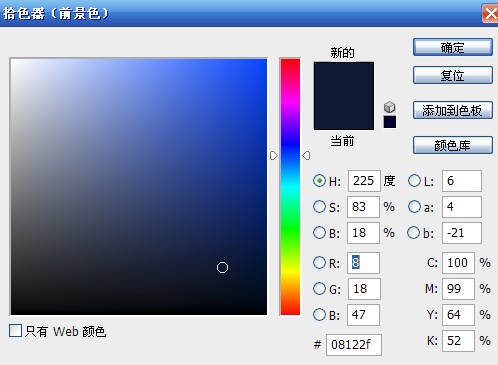Select the R red radio button
Image resolution: width=498 pixels, height=365 pixels.
(319, 263)
